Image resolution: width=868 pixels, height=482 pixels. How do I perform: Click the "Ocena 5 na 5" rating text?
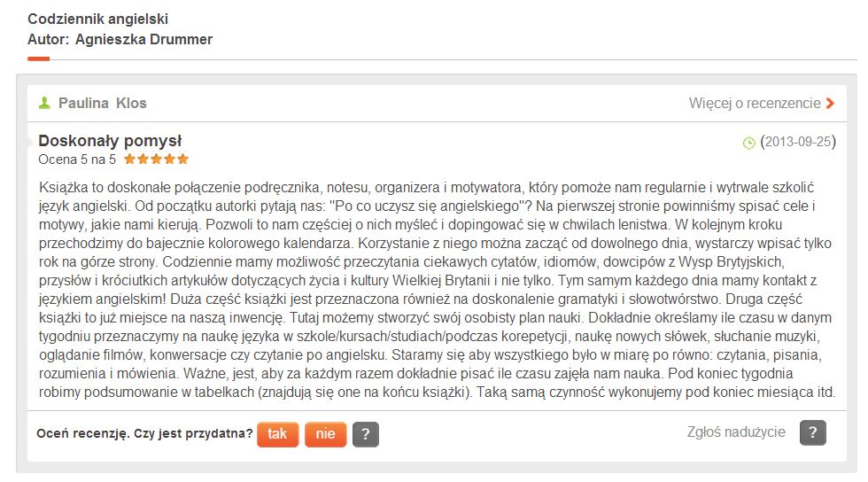(x=77, y=159)
